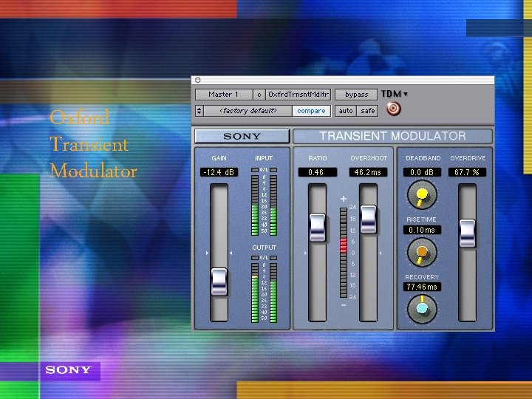The image size is (532, 399).
Task: Click the Ratio default marker arrow
Action: point(305,253)
